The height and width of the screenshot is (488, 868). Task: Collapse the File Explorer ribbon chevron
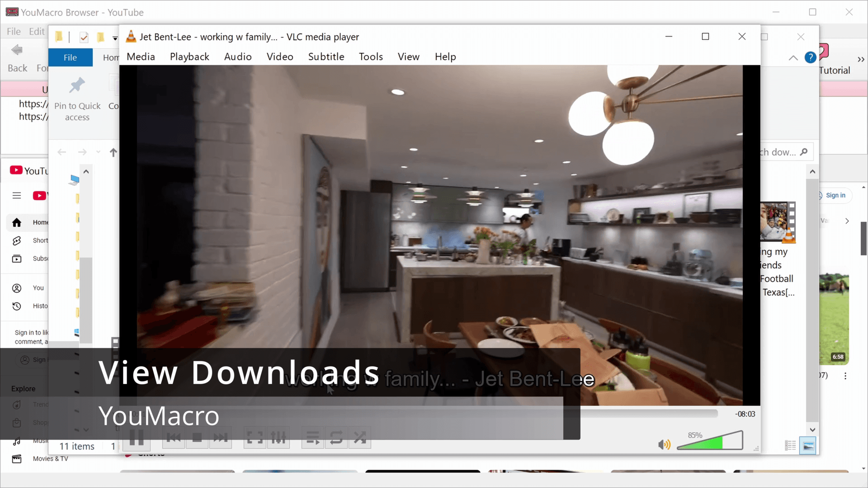click(x=793, y=58)
